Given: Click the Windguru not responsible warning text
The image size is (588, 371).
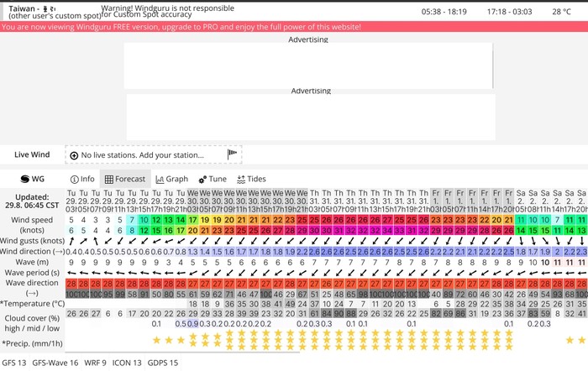Looking at the screenshot, I should tap(168, 11).
